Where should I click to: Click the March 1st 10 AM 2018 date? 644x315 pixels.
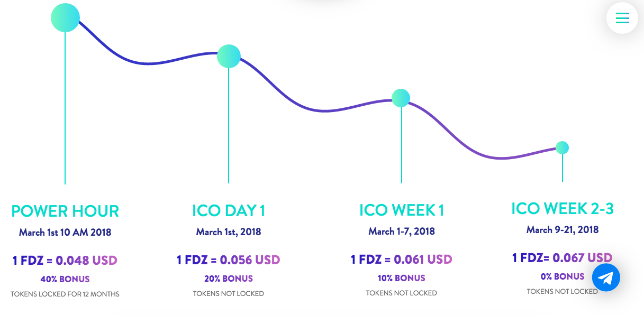(65, 232)
